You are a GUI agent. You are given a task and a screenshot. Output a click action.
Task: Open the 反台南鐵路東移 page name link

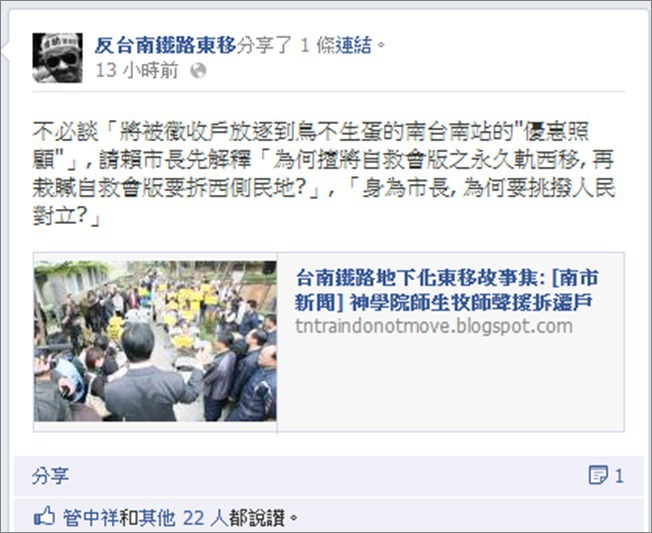click(165, 45)
